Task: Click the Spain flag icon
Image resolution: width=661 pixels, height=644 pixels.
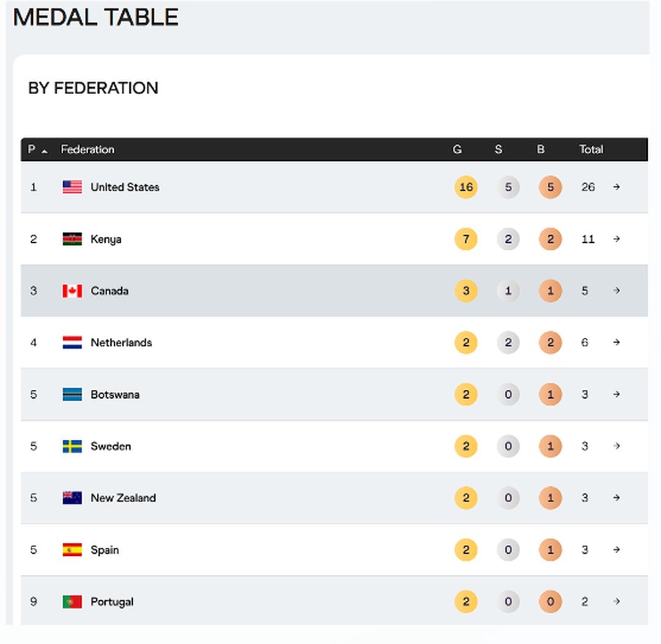Action: 71,549
